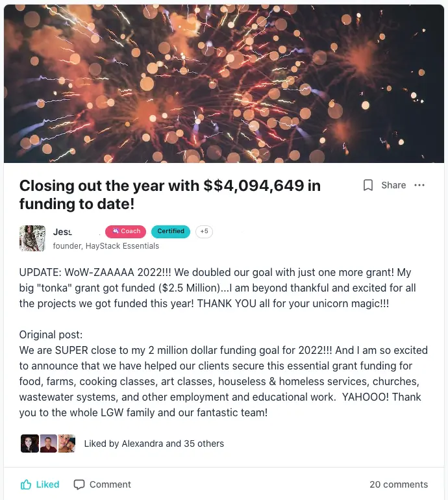448x500 pixels.
Task: Click the third liker avatar
Action: [x=66, y=444]
